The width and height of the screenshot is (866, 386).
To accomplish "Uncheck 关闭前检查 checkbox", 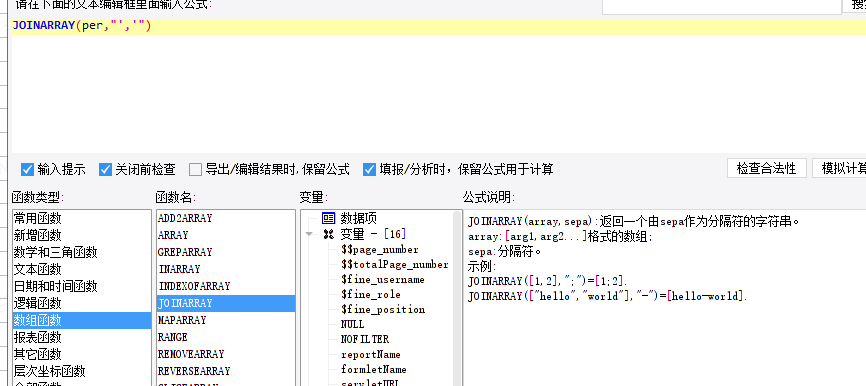I will tap(105, 170).
